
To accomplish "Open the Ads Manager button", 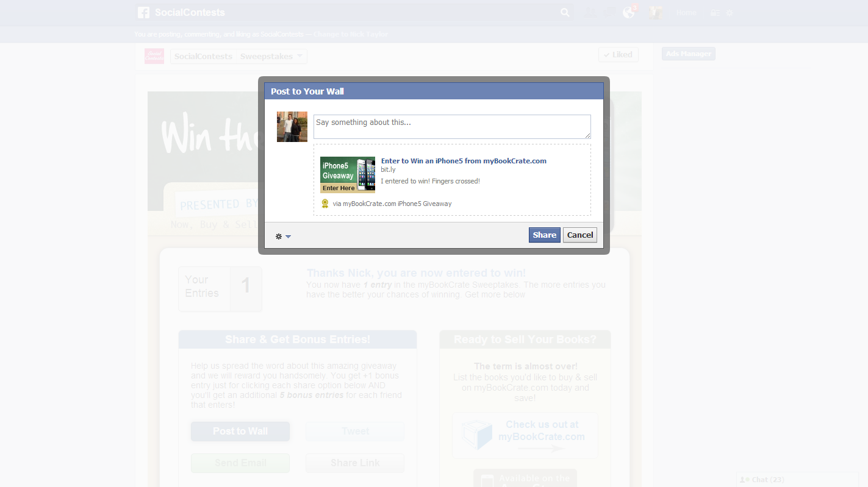I will [x=688, y=54].
